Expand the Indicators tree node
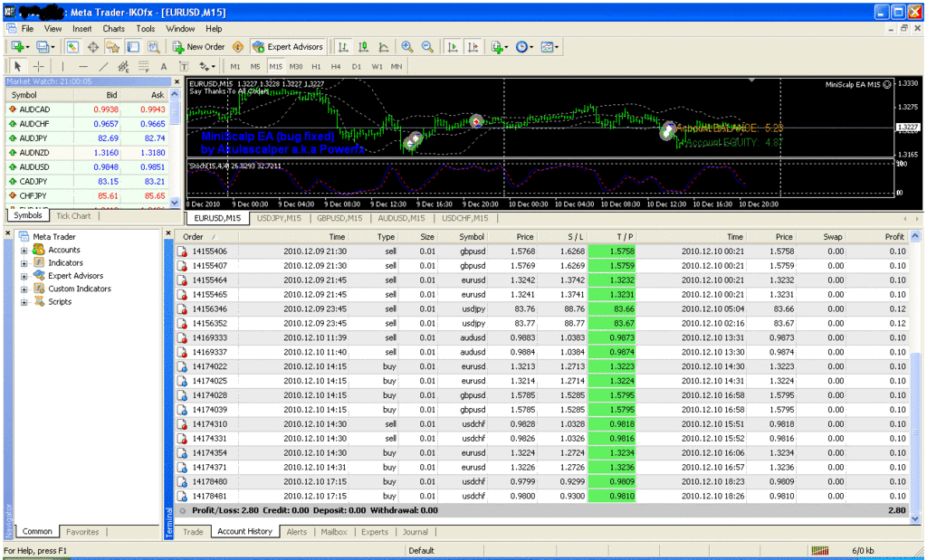This screenshot has height=560, width=927. tap(24, 263)
